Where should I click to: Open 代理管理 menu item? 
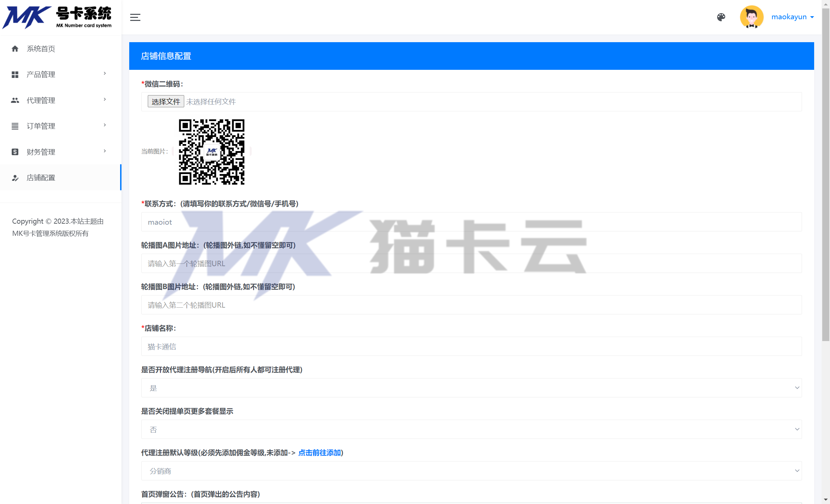(61, 101)
